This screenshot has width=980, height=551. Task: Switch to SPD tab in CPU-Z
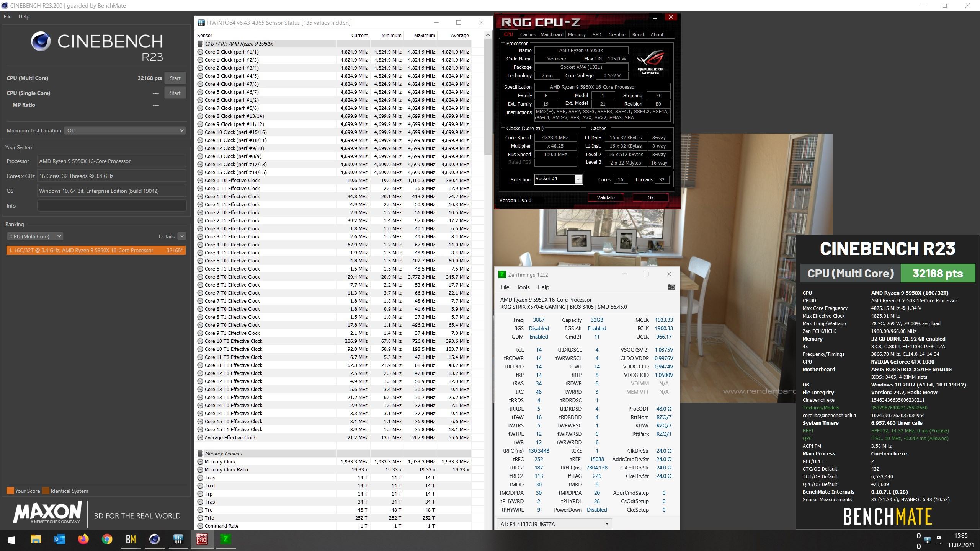pyautogui.click(x=597, y=34)
